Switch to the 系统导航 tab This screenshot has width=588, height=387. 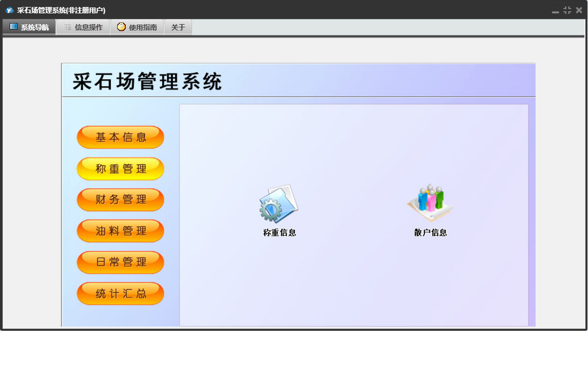(29, 27)
